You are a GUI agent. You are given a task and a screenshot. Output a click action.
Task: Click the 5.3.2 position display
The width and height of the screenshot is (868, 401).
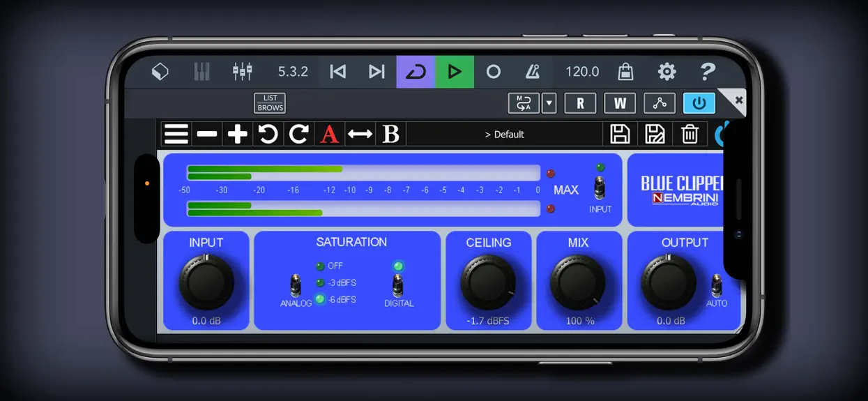293,72
